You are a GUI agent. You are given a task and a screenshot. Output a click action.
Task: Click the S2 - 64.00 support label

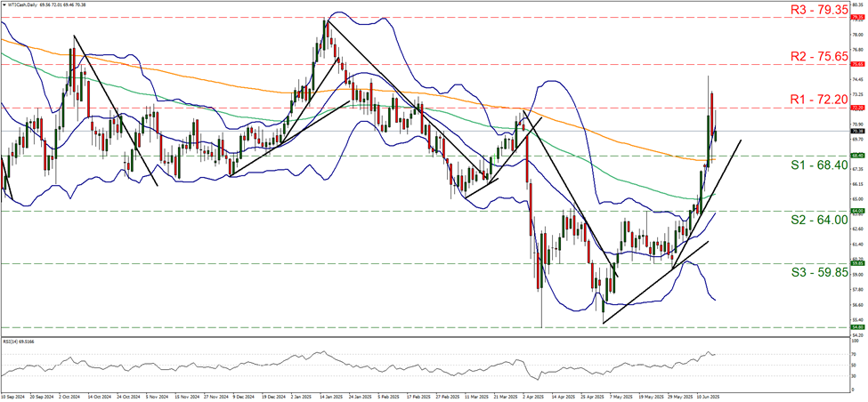pos(811,221)
